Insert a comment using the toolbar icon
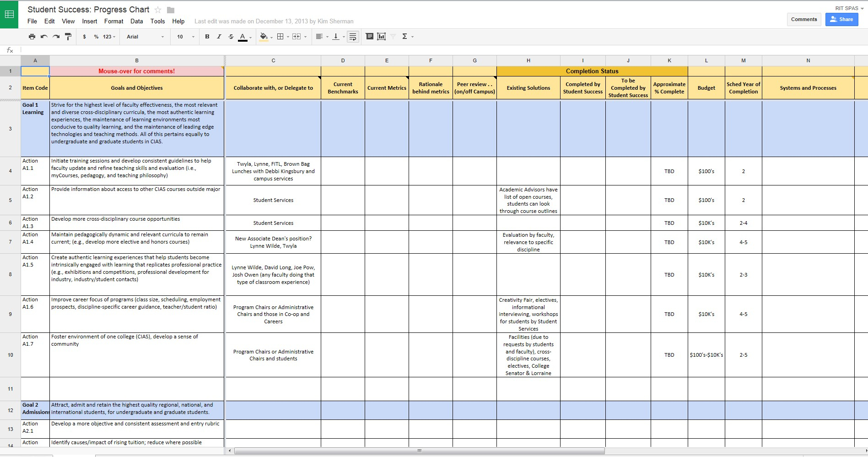This screenshot has width=868, height=457. click(369, 37)
